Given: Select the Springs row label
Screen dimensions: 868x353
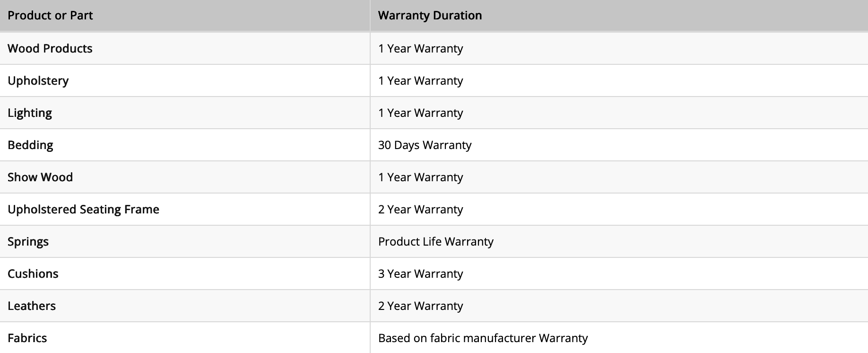Looking at the screenshot, I should coord(28,242).
